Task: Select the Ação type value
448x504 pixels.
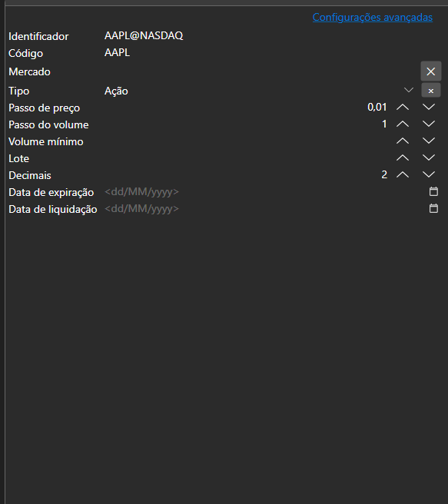Action: tap(116, 91)
